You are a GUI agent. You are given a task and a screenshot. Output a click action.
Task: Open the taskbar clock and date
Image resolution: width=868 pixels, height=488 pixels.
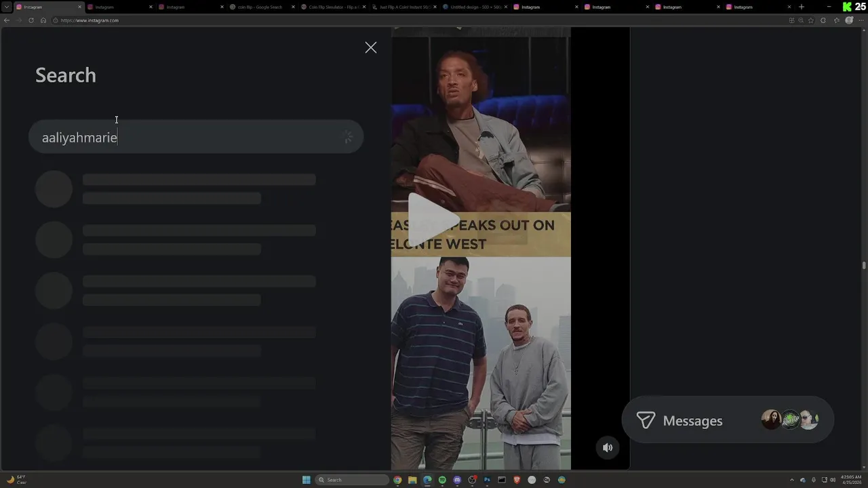(850, 480)
